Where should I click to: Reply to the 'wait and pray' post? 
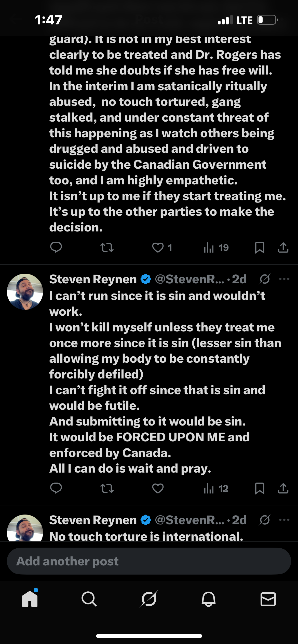click(56, 488)
